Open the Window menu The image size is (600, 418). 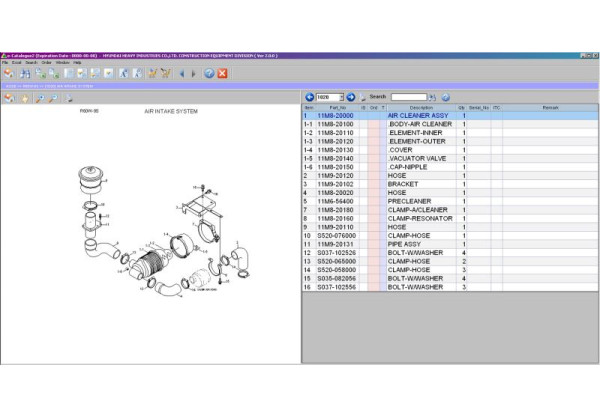62,62
